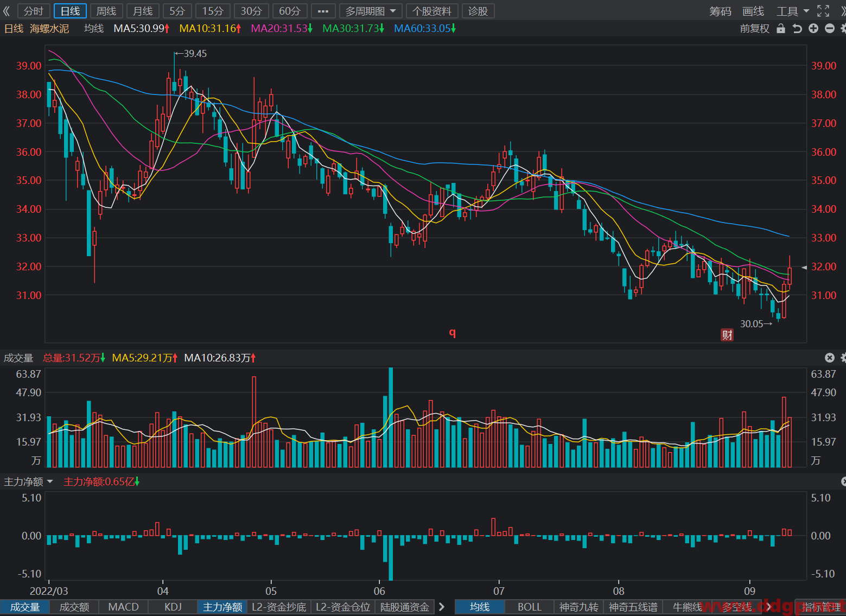Screen dimensions: 846x616
Task: Collapse left panel with double chevron
Action: click(x=7, y=11)
